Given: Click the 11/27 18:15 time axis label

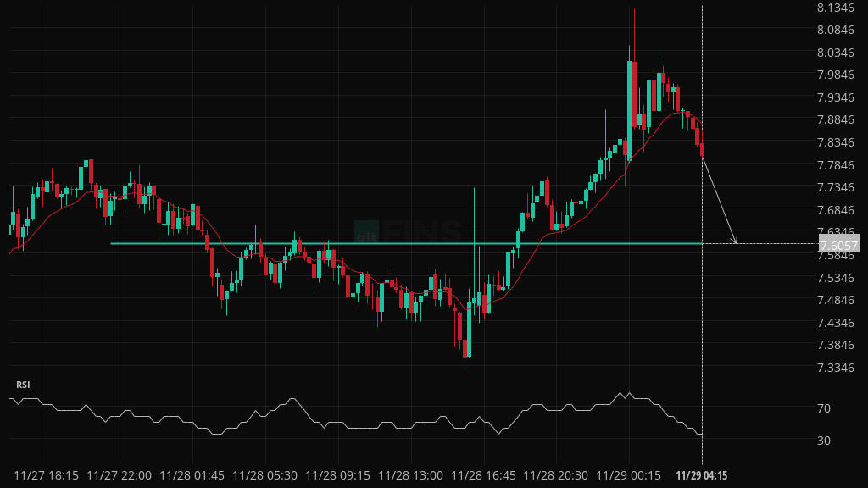Looking at the screenshot, I should (x=47, y=475).
